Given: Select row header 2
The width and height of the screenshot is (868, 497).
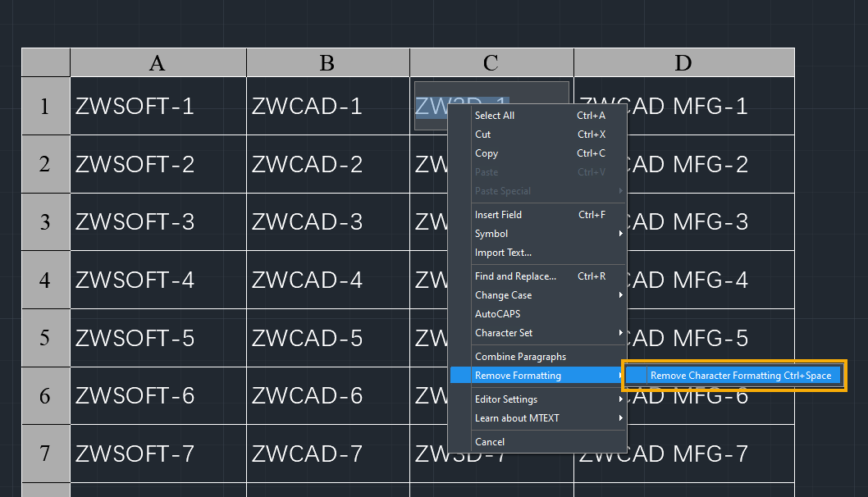Looking at the screenshot, I should [x=45, y=164].
